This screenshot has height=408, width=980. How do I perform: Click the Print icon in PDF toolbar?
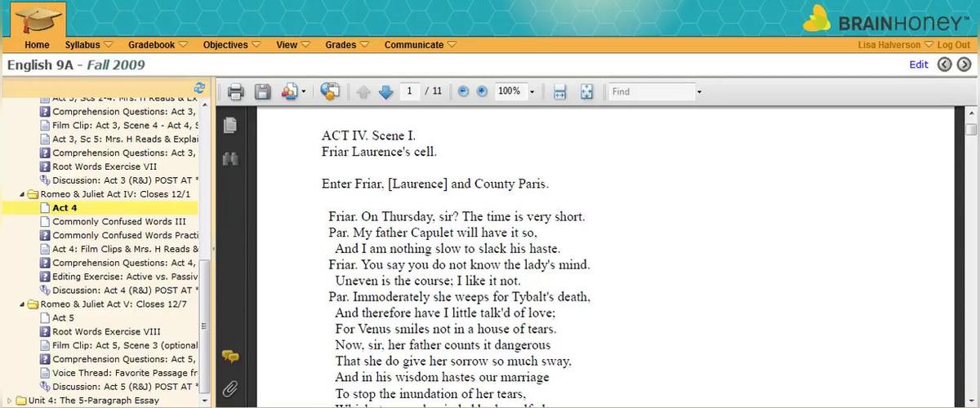[x=236, y=92]
